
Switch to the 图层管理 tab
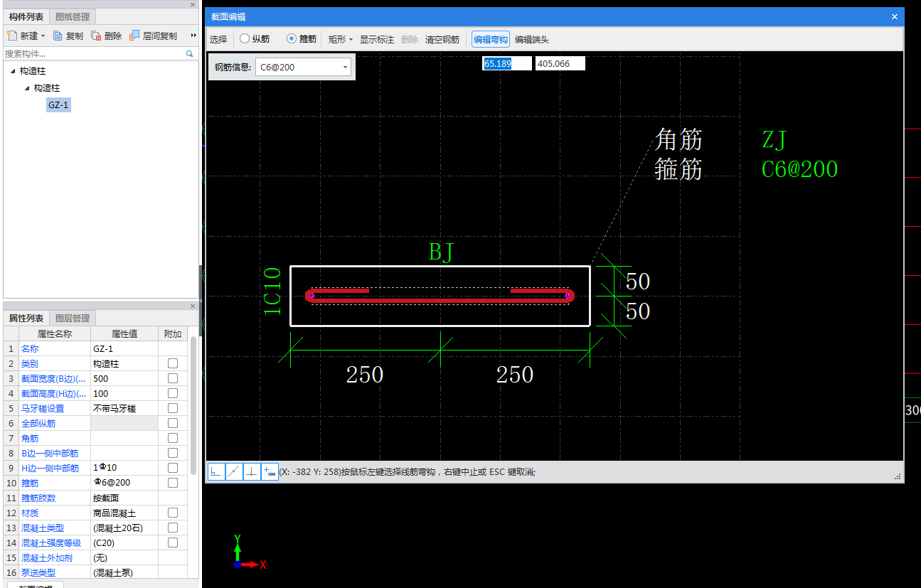click(73, 319)
